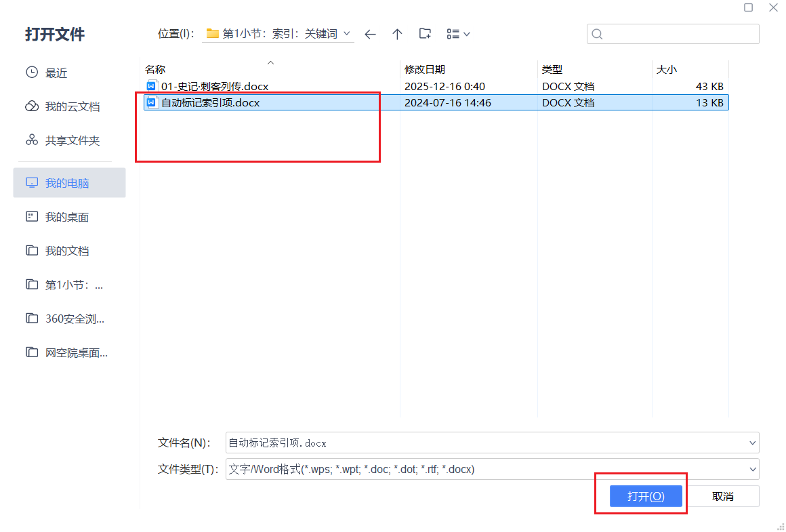The width and height of the screenshot is (786, 532).
Task: Select file 01-史记·刺客列传.docx
Action: tap(214, 86)
